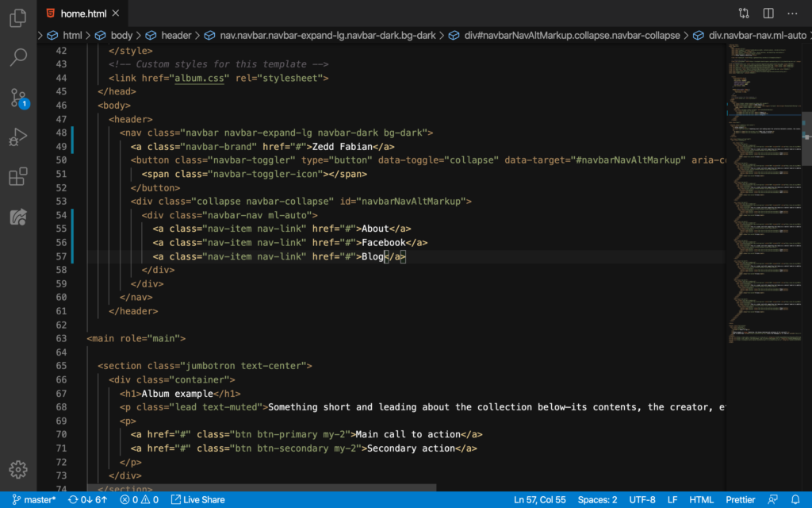Open the More Actions ellipsis menu
This screenshot has width=812, height=508.
coord(792,13)
